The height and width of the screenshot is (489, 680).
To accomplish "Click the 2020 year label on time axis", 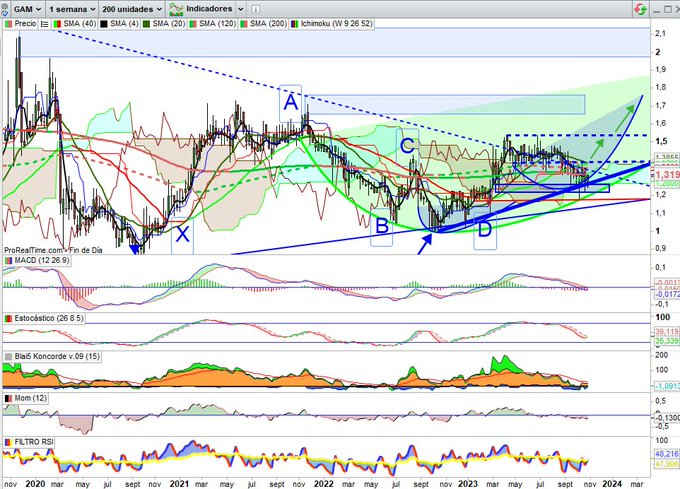I will (35, 484).
